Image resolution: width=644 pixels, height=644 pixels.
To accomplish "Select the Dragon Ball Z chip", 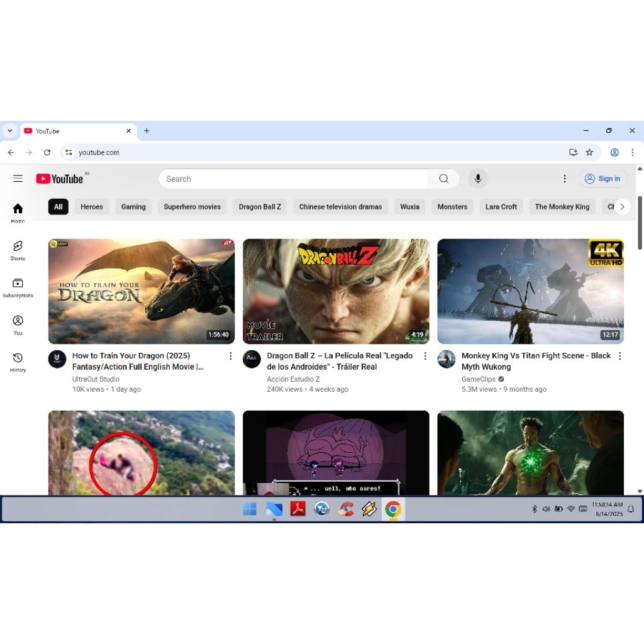I will [260, 206].
